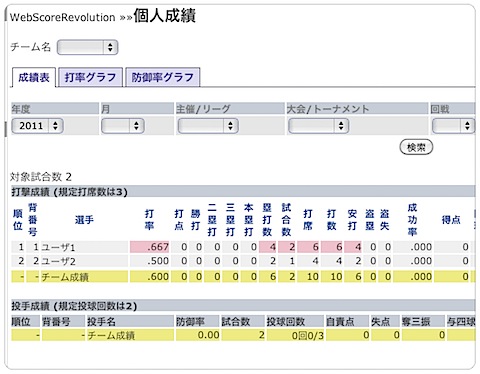Select player ユーザ2 row name
The image size is (480, 374).
(x=58, y=261)
